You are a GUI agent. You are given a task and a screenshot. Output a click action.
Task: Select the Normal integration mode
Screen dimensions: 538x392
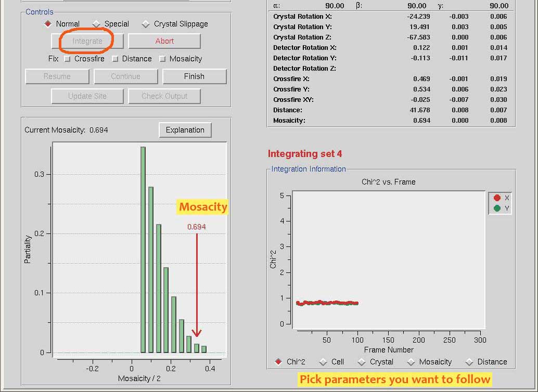tap(48, 24)
